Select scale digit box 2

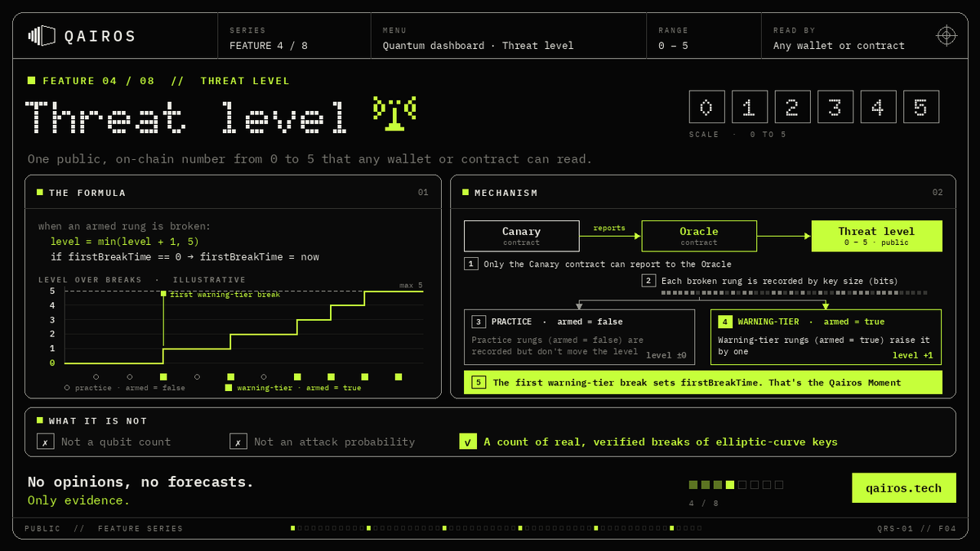click(792, 107)
